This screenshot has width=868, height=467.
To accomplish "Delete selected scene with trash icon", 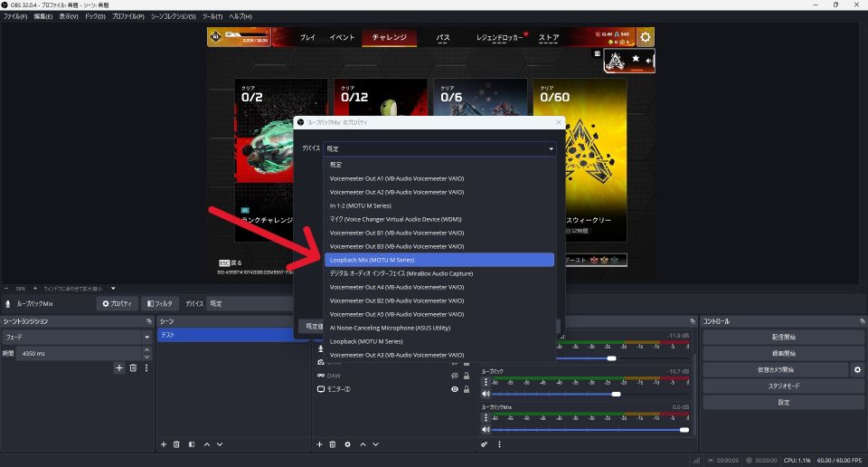I will click(x=177, y=444).
